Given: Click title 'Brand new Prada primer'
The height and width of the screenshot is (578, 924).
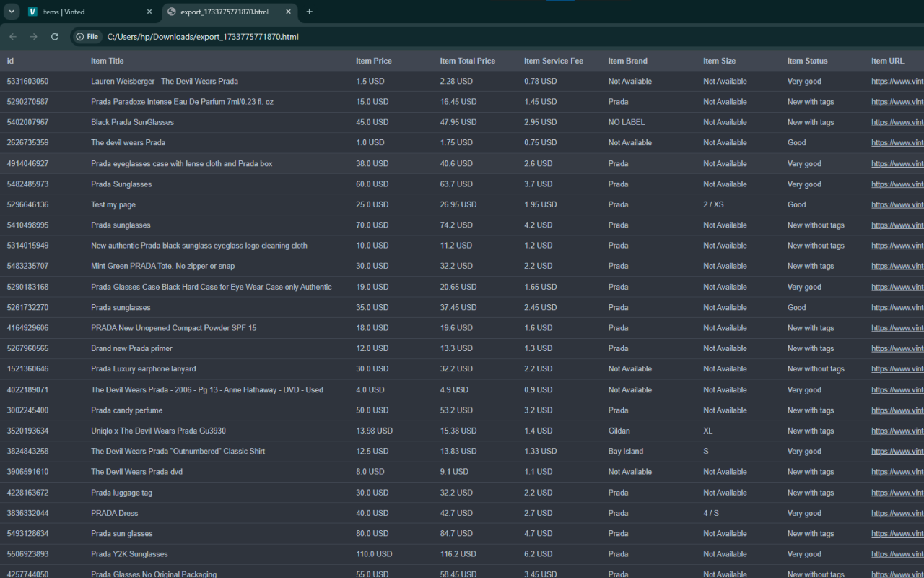Looking at the screenshot, I should (x=131, y=348).
